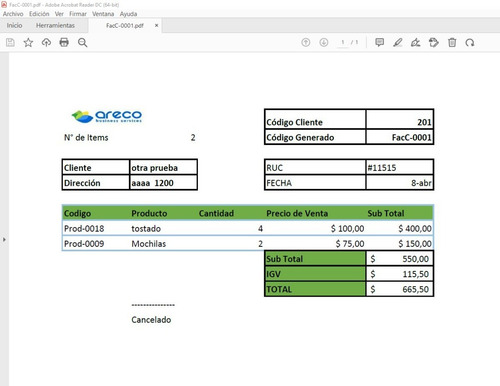The image size is (500, 386).
Task: Close the FacC-0001.pdf tab
Action: tap(156, 26)
